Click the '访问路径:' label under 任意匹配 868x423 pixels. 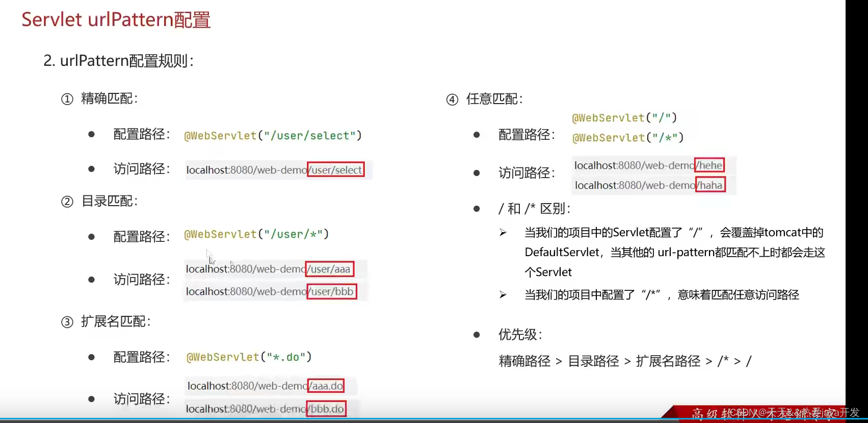click(x=527, y=173)
